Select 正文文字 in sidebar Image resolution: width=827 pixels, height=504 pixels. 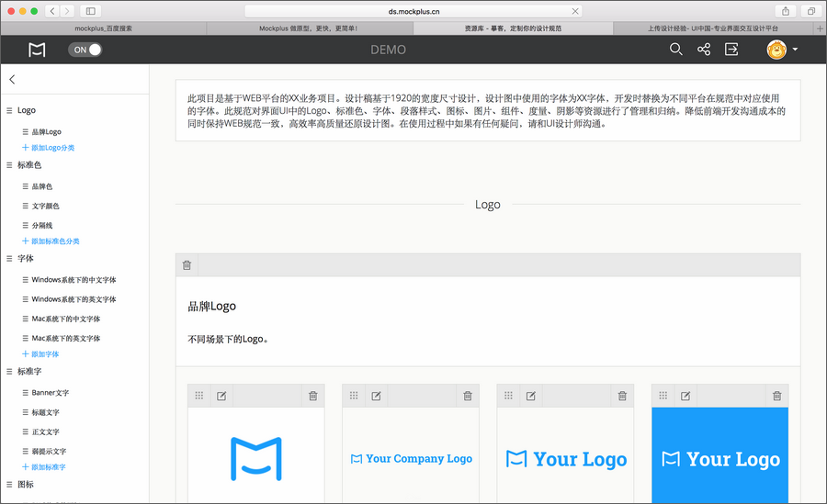[45, 431]
